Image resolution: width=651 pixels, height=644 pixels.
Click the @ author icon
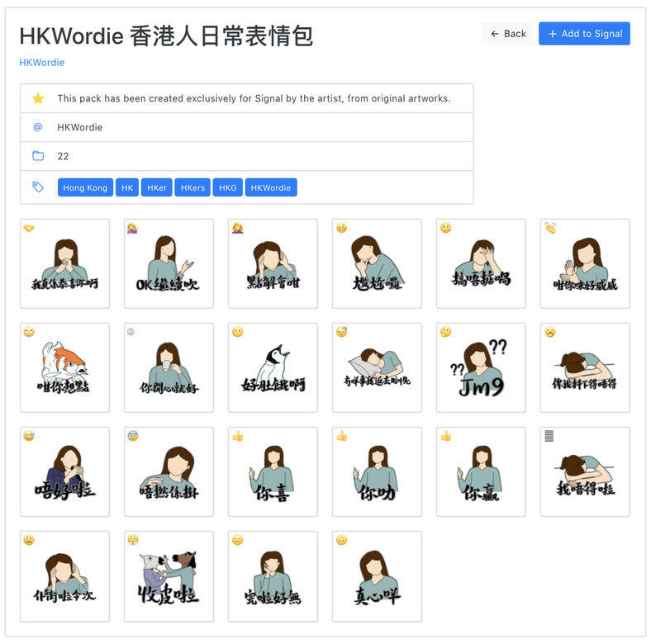point(38,127)
